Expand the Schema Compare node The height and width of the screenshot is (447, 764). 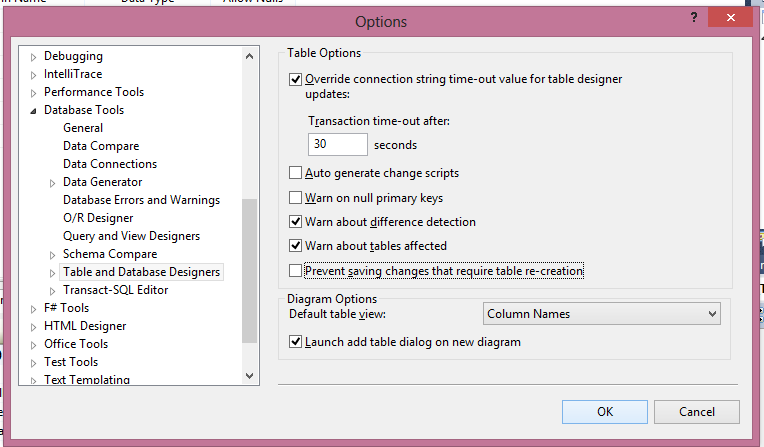coord(53,254)
